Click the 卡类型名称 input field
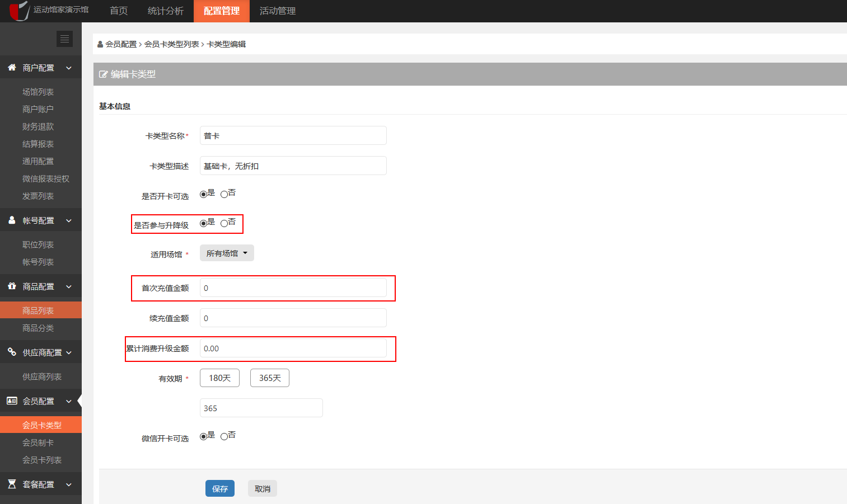The height and width of the screenshot is (504, 847). [x=293, y=135]
